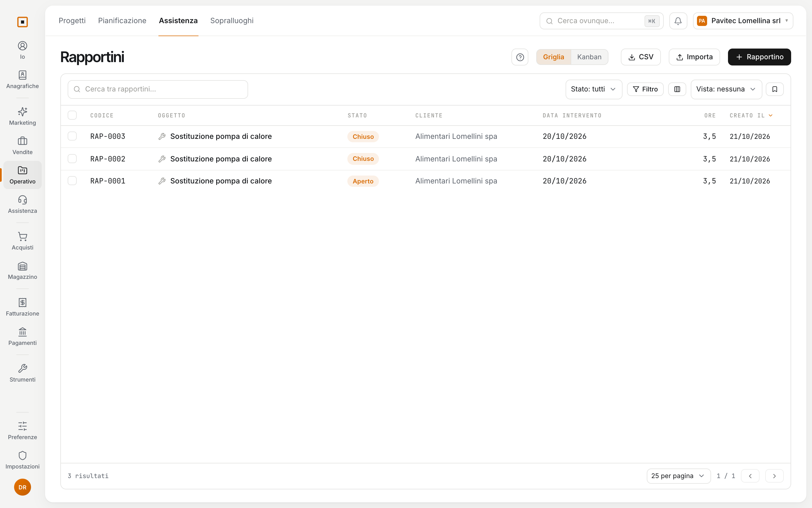The height and width of the screenshot is (508, 812).
Task: Toggle the select-all checkbox in header
Action: coord(72,115)
